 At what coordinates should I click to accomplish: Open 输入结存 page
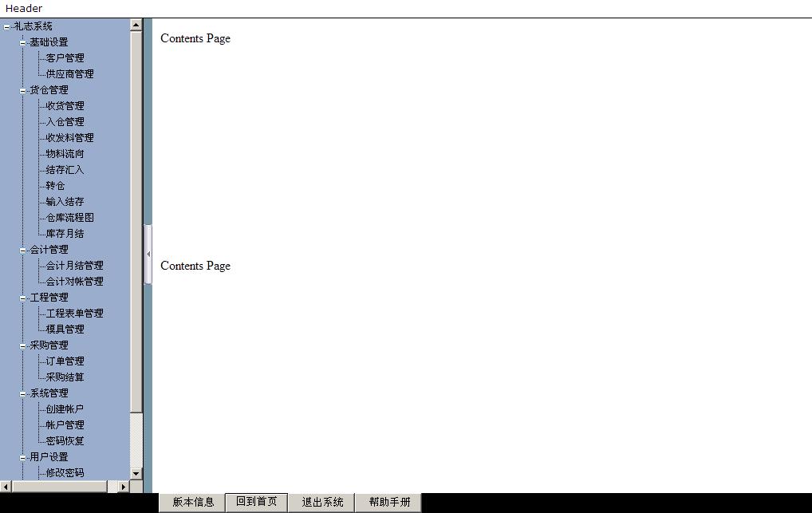coord(65,202)
